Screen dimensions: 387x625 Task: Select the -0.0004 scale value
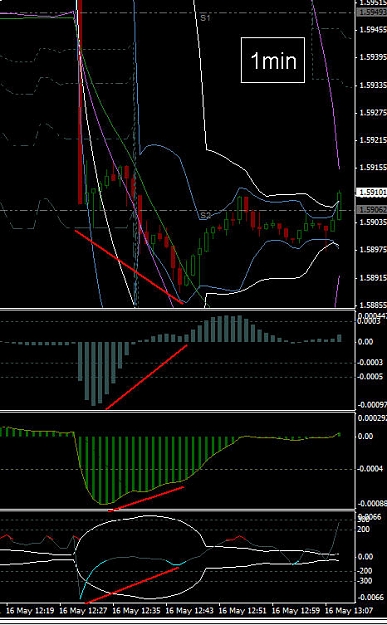(371, 469)
